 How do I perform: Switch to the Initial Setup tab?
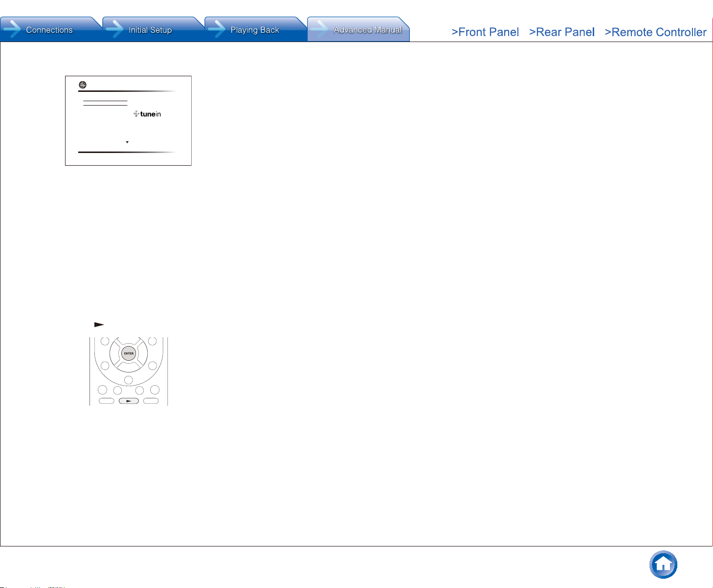pos(153,29)
